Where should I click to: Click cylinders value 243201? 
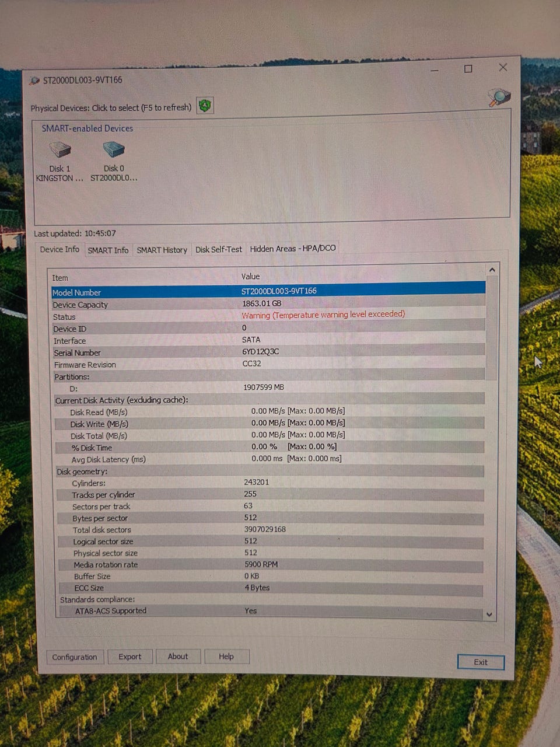257,481
